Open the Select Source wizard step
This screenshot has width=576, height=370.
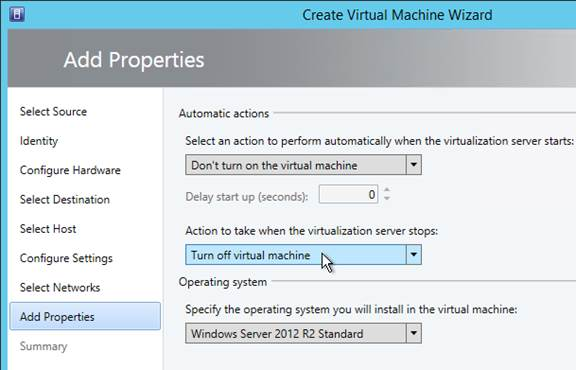pos(53,111)
